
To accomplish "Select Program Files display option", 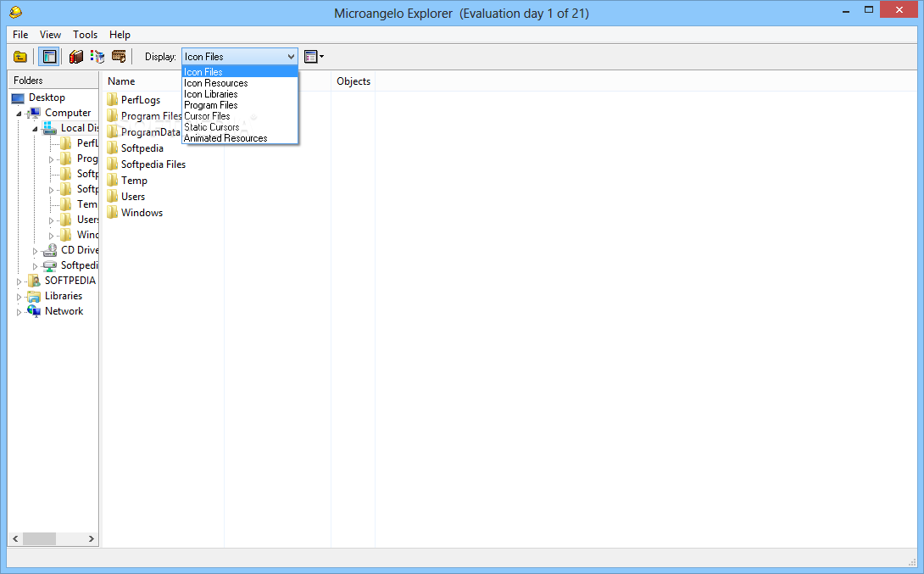I will coord(240,105).
